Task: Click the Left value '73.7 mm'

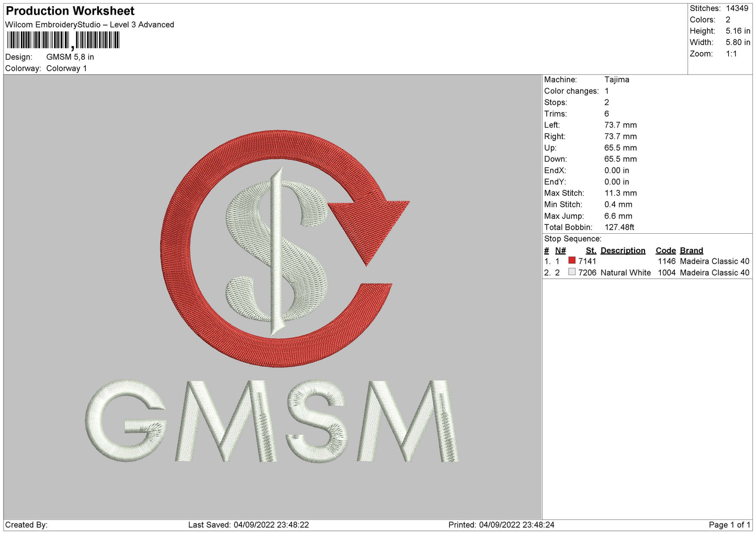Action: (x=620, y=125)
